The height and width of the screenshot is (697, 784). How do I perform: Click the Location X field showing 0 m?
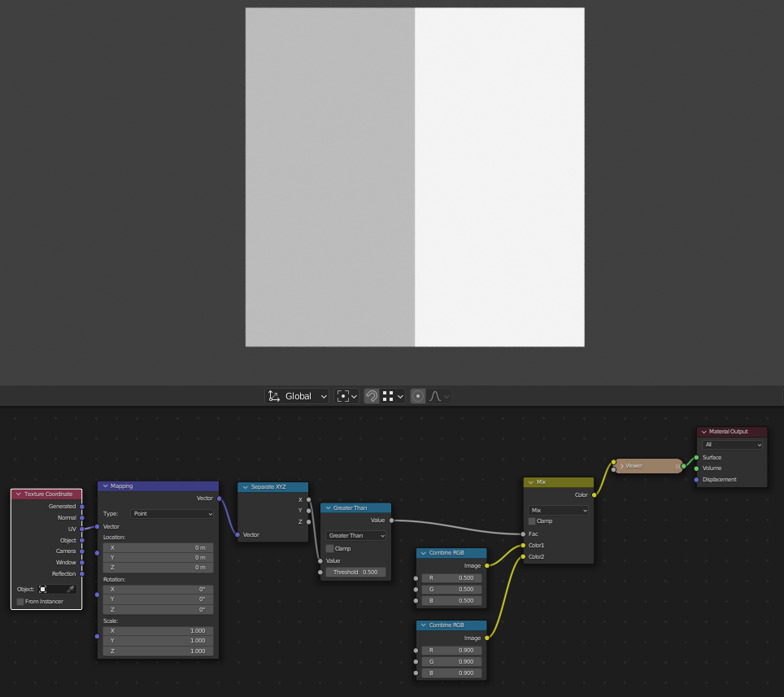coord(158,547)
